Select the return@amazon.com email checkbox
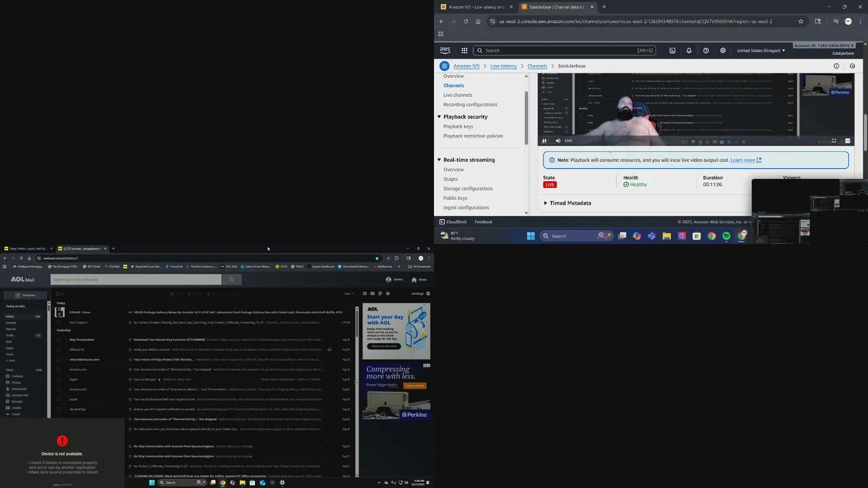 [59, 359]
